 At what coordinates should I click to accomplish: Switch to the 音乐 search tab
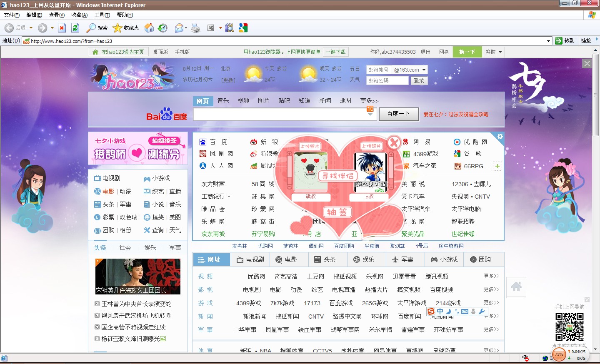coord(223,101)
